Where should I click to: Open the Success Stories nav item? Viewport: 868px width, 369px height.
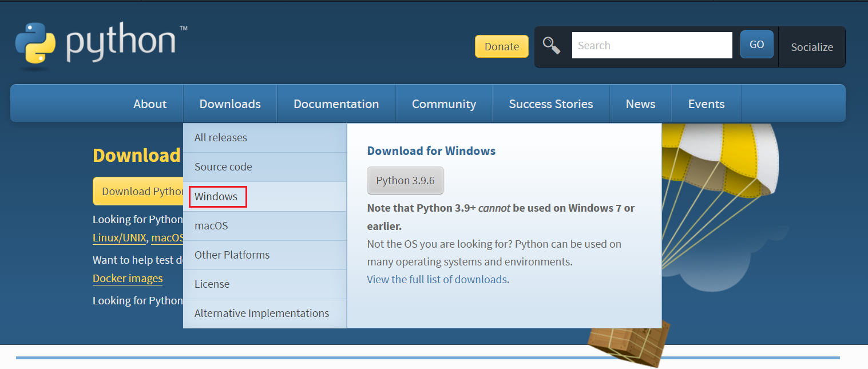click(x=550, y=104)
